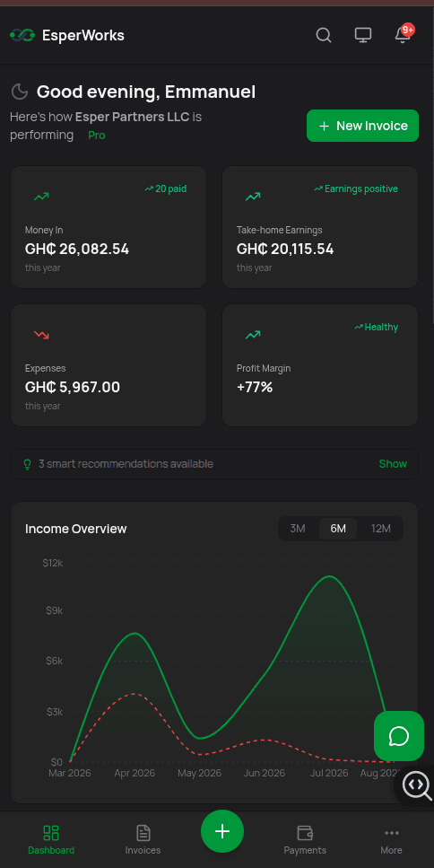Show the smart recommendations
Screen dimensions: 434x868
(393, 464)
